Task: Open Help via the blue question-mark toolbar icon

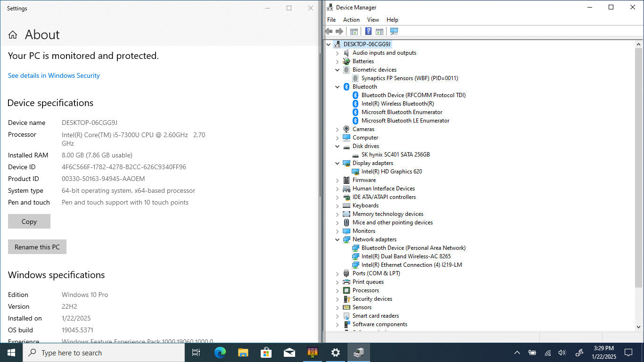Action: [368, 32]
